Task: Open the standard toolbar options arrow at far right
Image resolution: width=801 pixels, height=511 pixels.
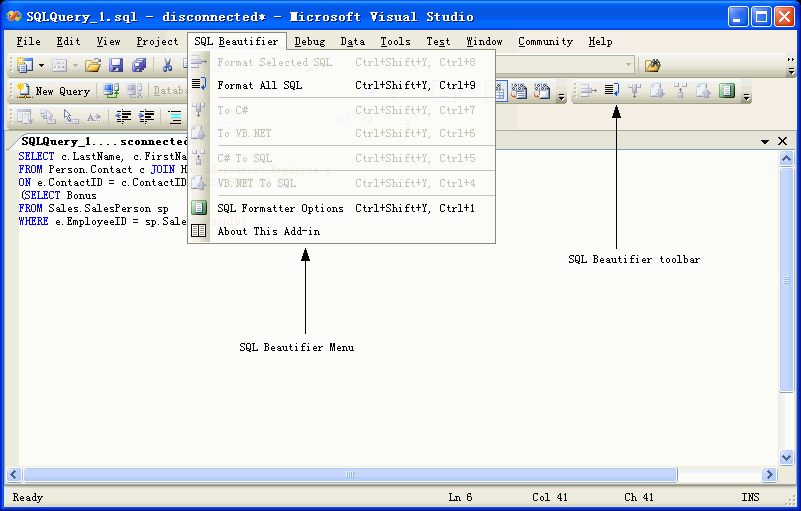Action: point(791,66)
